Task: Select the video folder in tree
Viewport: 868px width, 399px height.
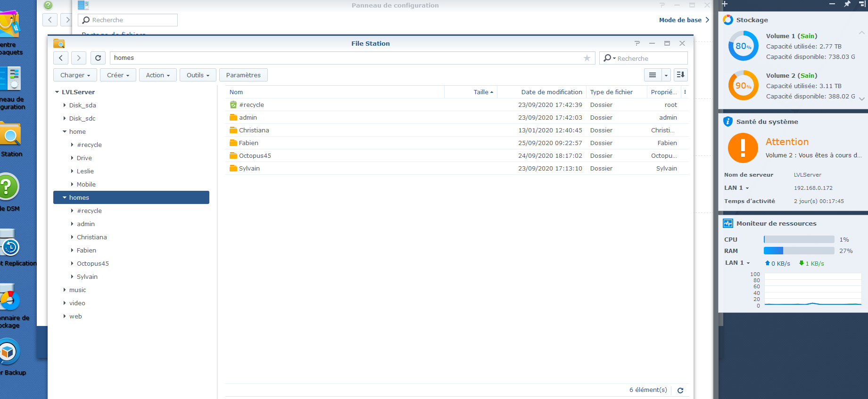Action: pyautogui.click(x=77, y=303)
